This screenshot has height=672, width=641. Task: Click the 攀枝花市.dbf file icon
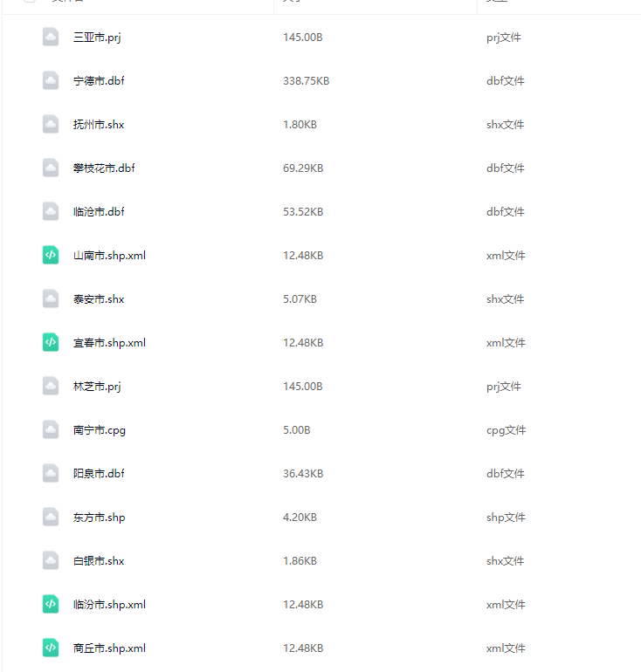click(51, 168)
